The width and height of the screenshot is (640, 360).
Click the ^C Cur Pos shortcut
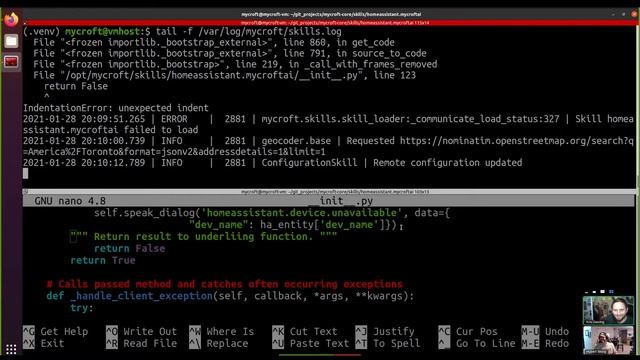pyautogui.click(x=468, y=331)
